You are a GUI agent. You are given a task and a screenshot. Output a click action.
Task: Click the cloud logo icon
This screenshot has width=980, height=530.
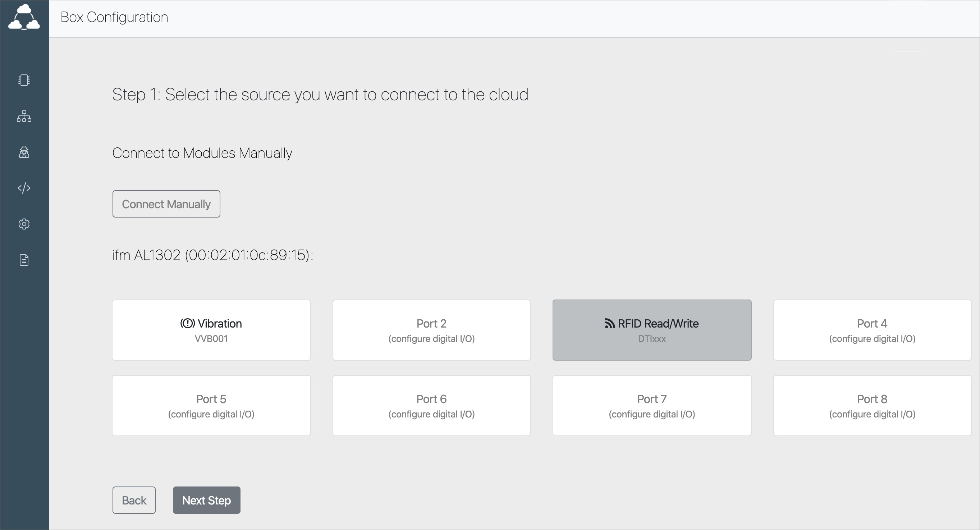click(24, 17)
